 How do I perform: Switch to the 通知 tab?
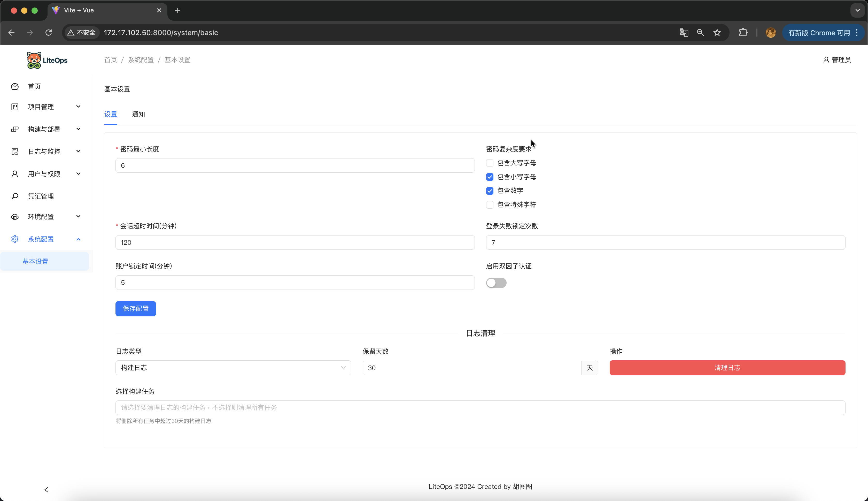[x=138, y=114]
